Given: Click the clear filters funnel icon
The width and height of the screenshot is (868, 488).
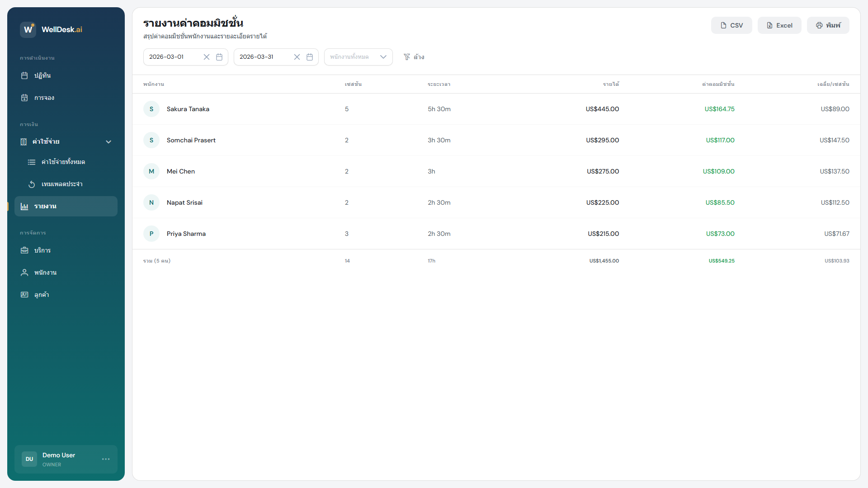Looking at the screenshot, I should [407, 57].
